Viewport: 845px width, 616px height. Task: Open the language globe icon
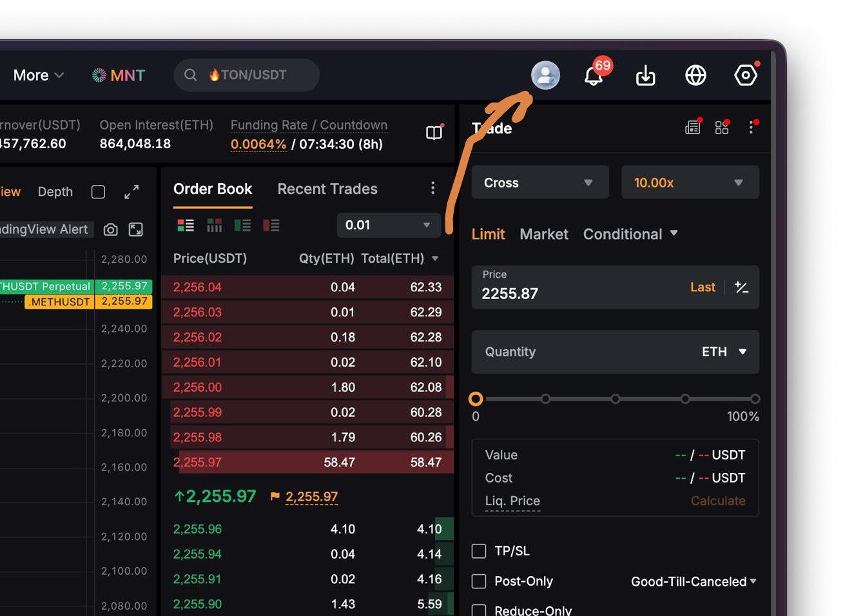695,75
